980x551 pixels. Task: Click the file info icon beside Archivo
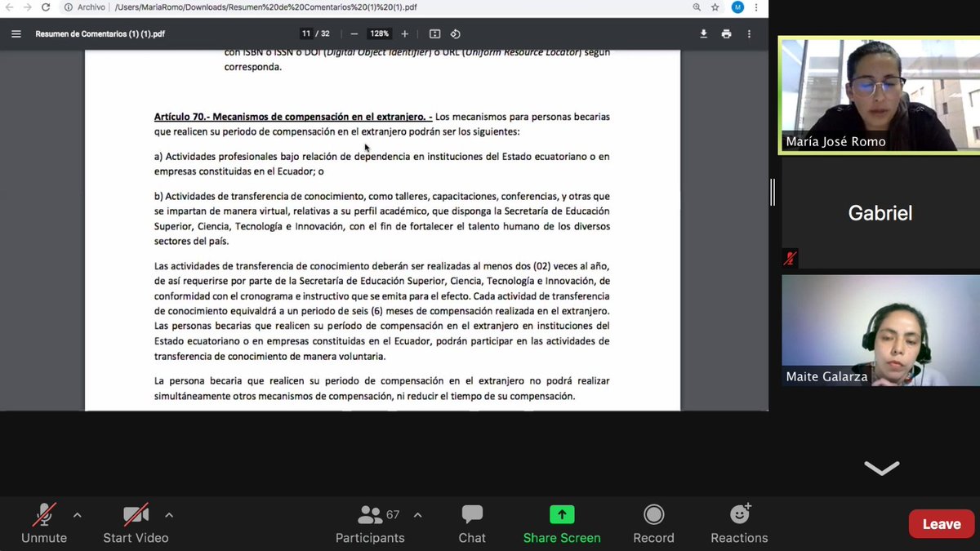coord(68,7)
